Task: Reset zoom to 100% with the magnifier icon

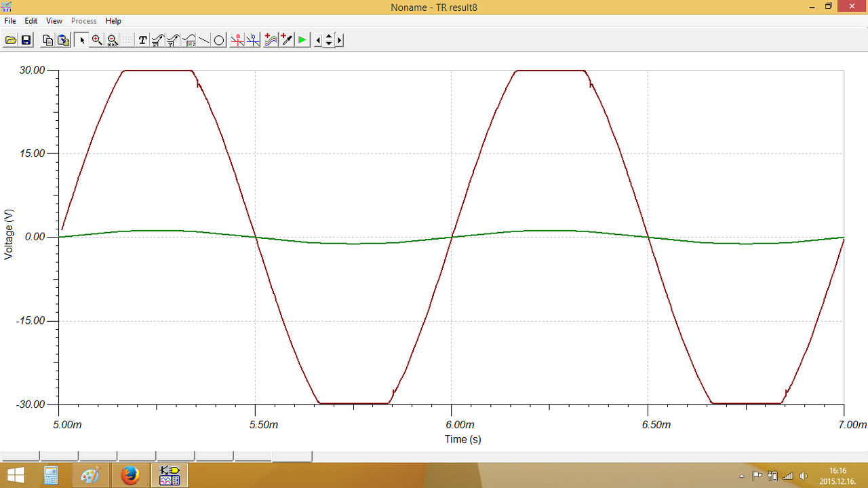Action: (x=112, y=40)
